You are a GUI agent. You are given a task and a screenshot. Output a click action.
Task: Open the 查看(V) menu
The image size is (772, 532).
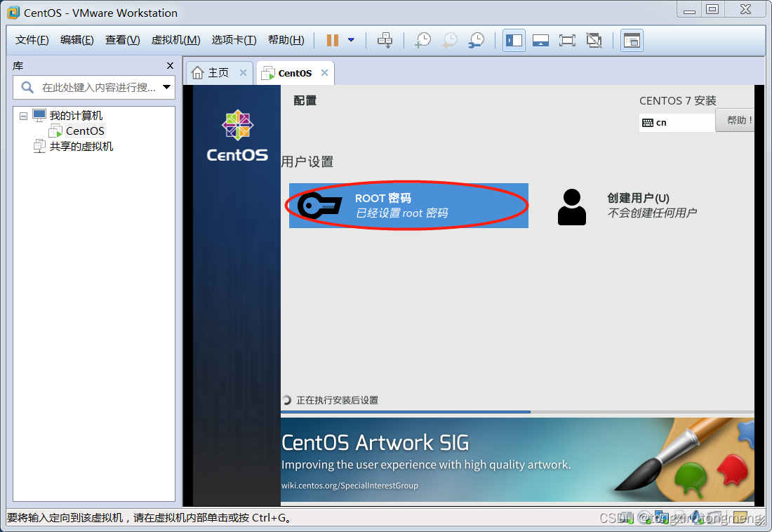click(x=123, y=40)
